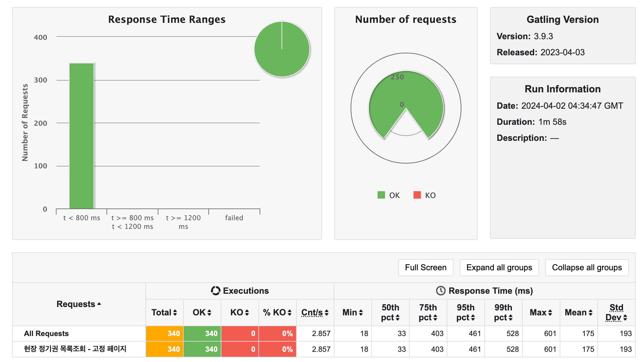Sort by OK column sort icon
The height and width of the screenshot is (362, 644).
coord(209,313)
